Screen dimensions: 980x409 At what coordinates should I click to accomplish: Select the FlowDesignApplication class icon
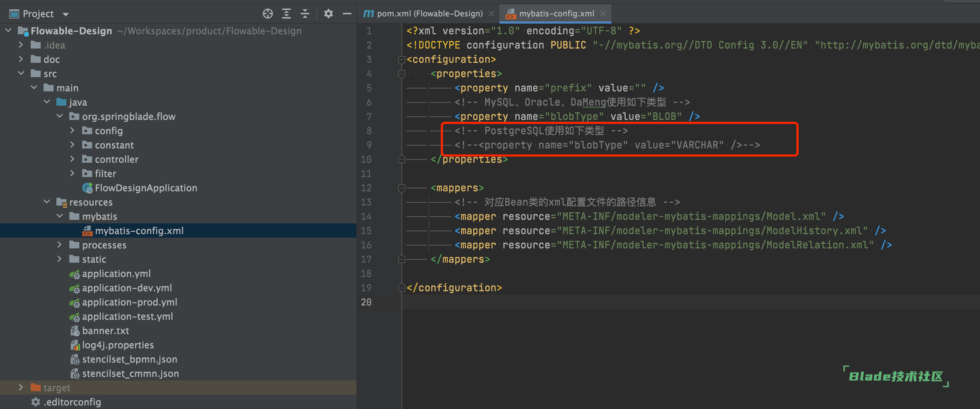87,188
